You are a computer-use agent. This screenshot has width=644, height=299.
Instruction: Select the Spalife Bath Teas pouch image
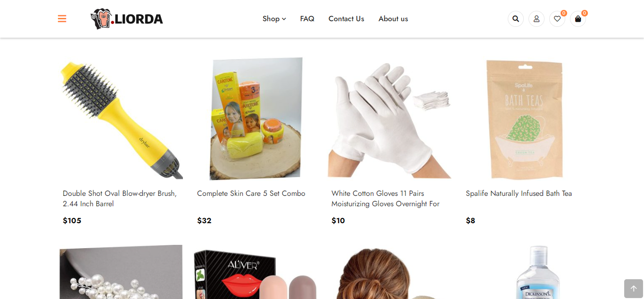[x=524, y=119]
